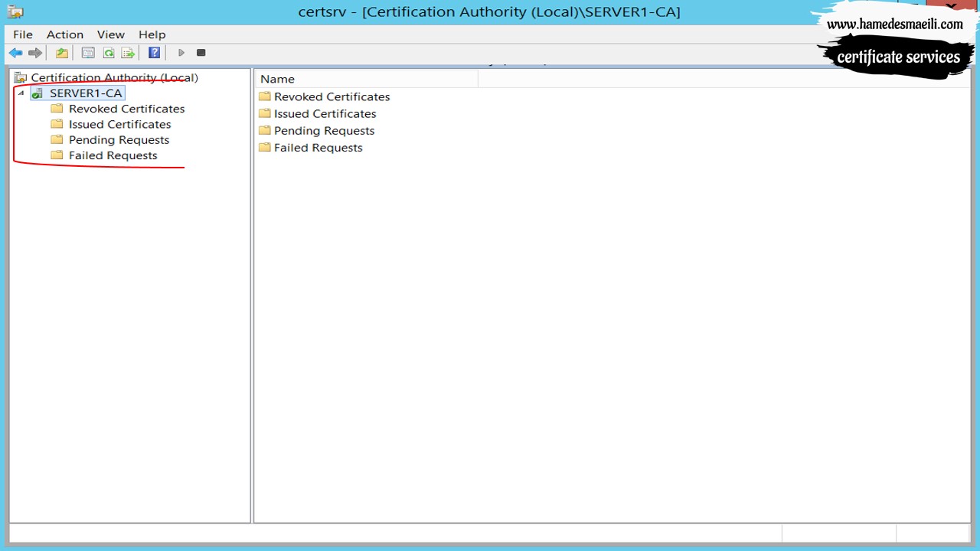Viewport: 980px width, 551px height.
Task: Click the Name column header
Action: click(x=367, y=79)
